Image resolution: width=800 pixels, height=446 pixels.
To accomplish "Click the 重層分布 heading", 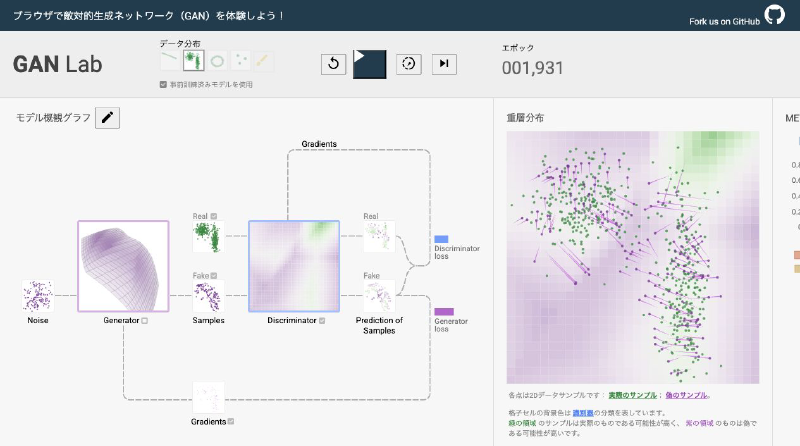I will [x=525, y=118].
